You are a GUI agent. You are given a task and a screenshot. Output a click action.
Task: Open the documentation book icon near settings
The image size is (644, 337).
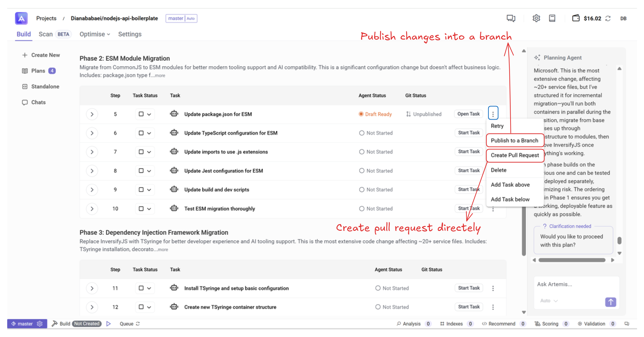[552, 18]
